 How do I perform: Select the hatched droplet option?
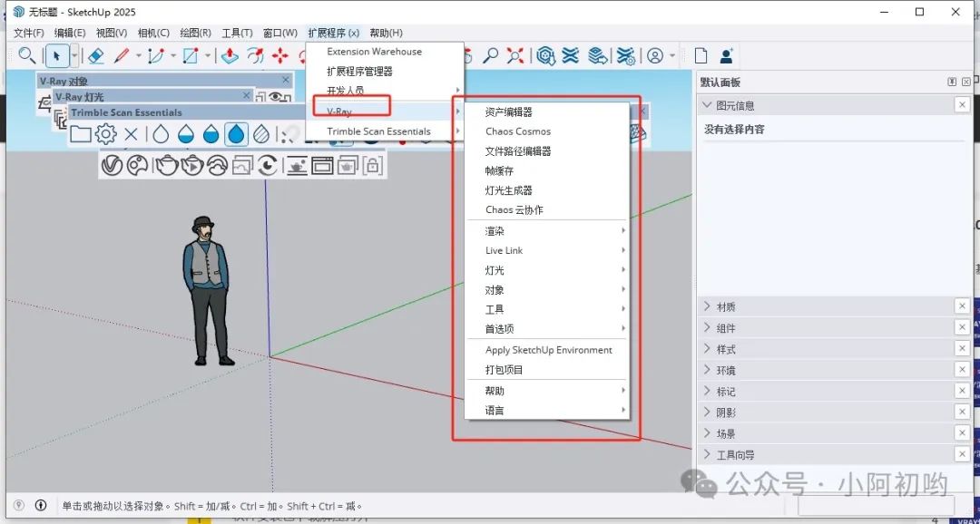[x=261, y=133]
